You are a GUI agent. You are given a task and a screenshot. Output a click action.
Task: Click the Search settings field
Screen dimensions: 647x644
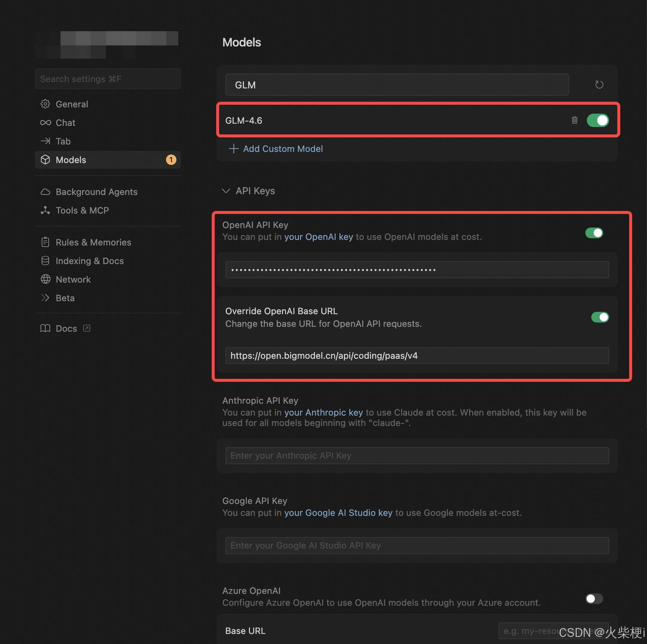(108, 79)
